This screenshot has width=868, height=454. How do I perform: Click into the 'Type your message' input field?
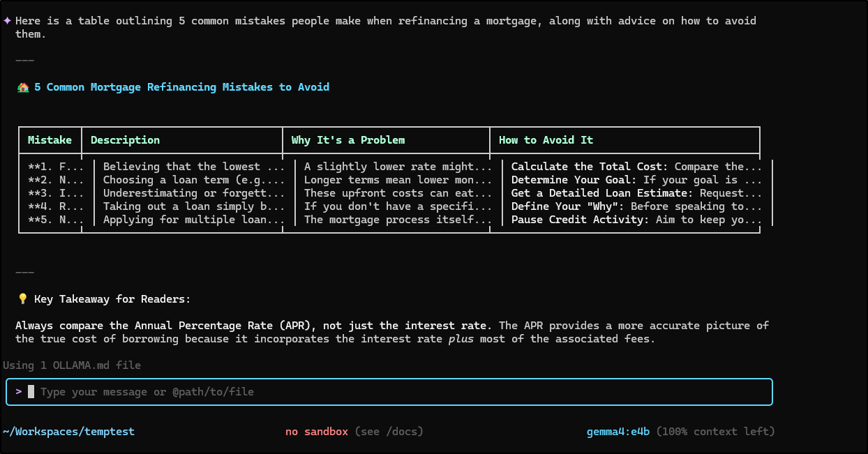tap(279, 392)
